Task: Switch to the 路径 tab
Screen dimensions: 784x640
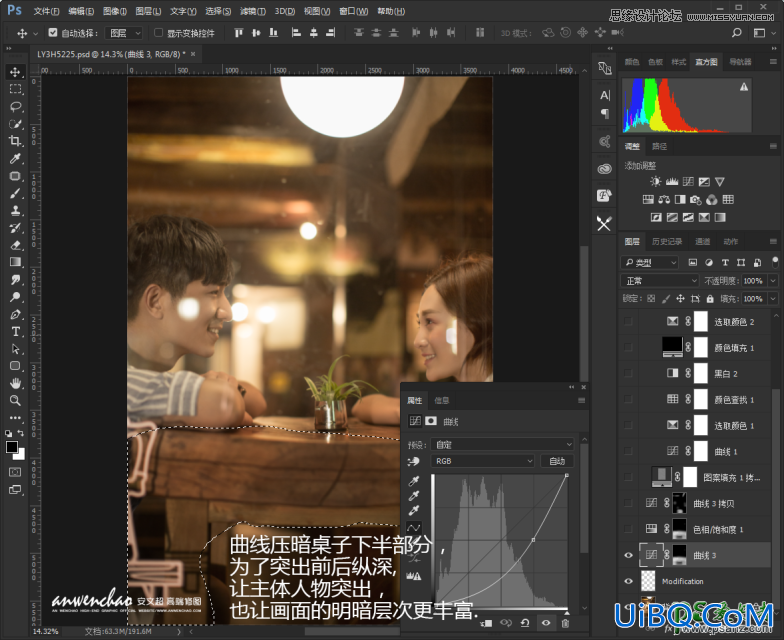Action: point(660,146)
